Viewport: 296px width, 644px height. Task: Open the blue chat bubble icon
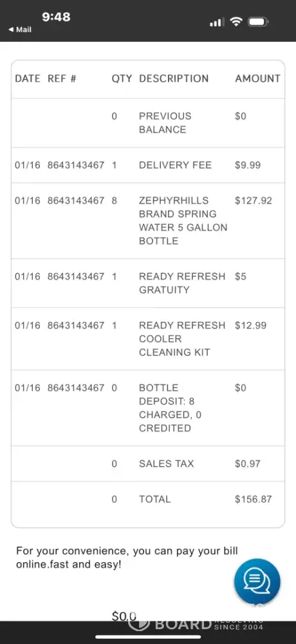(x=257, y=581)
